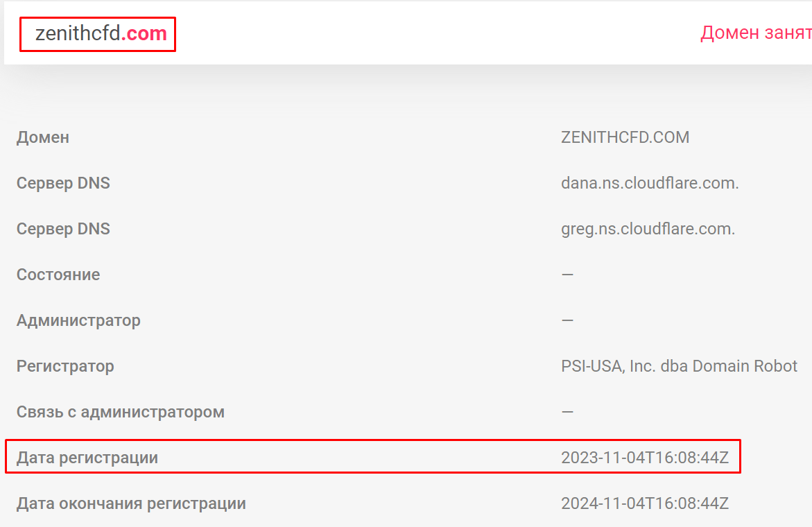
Task: Click the 'Домен занят' status text
Action: [x=756, y=33]
